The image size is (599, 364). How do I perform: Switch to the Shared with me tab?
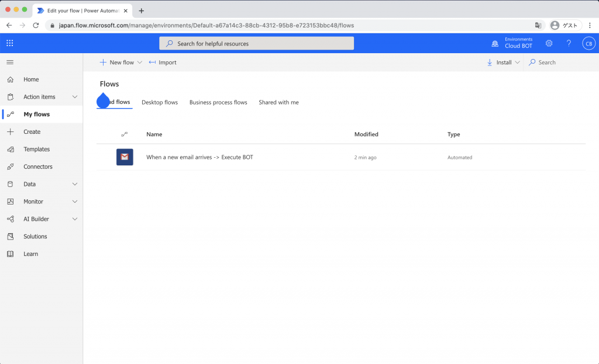pos(278,102)
